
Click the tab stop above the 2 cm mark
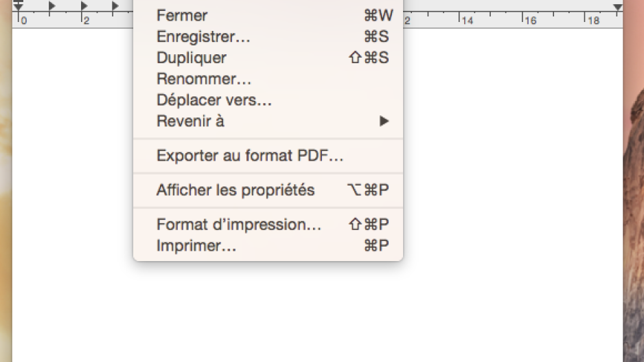(x=84, y=5)
